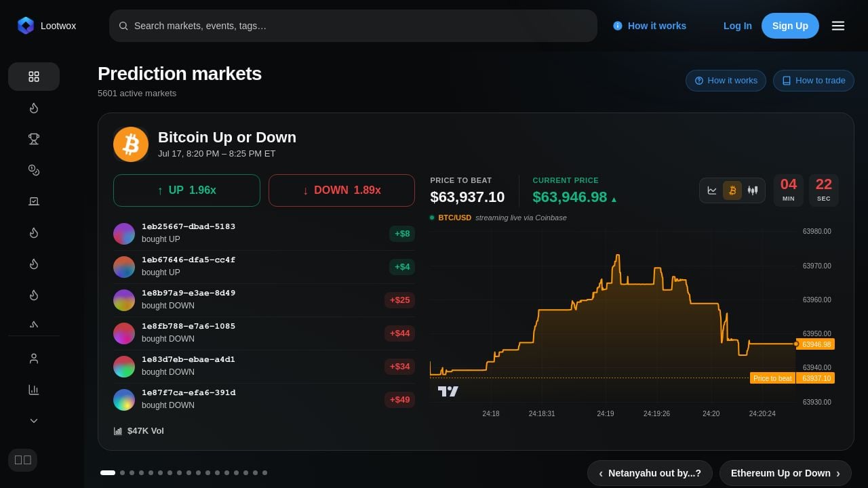
Task: Click the BTC/USD streaming label
Action: [454, 218]
